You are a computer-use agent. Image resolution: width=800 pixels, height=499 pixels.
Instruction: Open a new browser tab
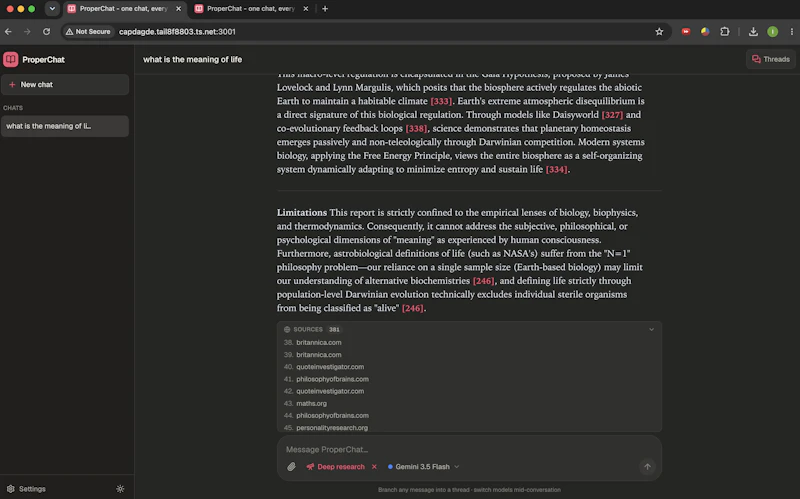click(325, 9)
